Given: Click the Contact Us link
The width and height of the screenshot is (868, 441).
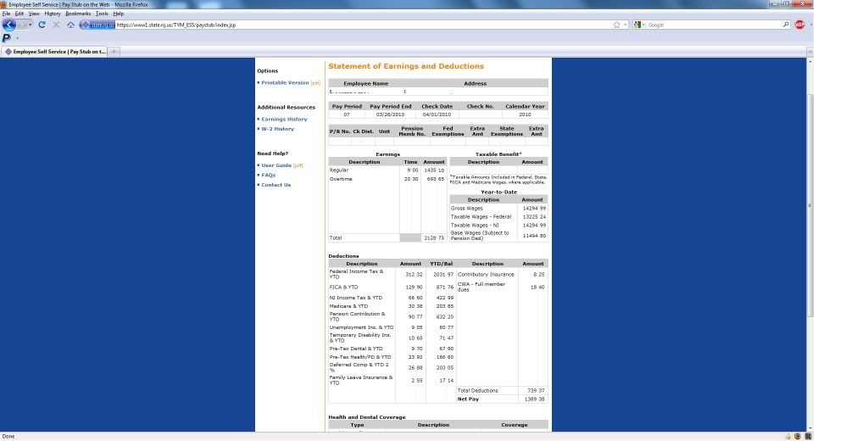Looking at the screenshot, I should (275, 185).
